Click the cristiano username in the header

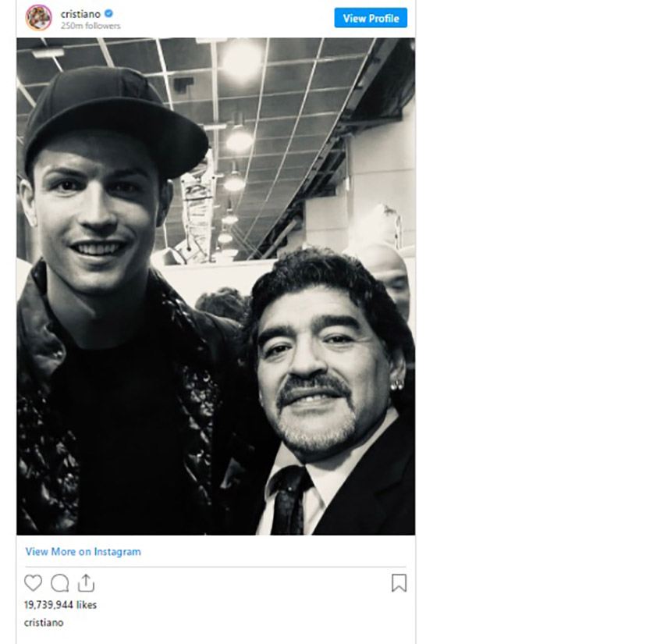(82, 14)
